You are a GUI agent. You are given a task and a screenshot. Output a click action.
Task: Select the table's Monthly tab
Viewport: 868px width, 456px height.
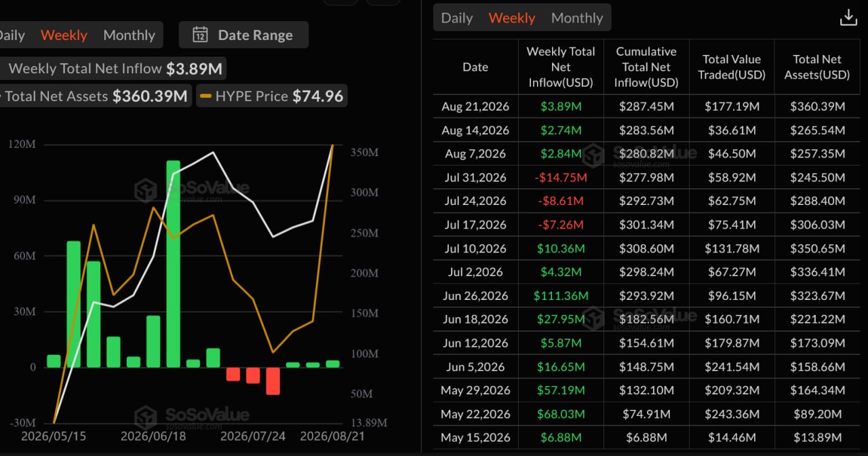[x=577, y=18]
